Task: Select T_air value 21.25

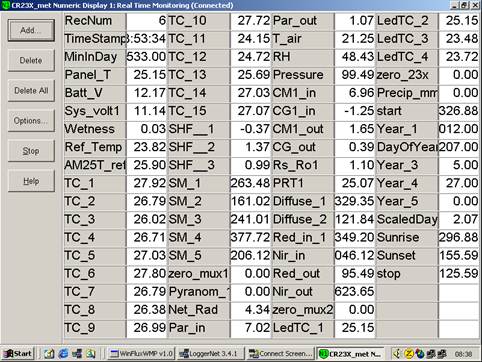Action: [355, 39]
